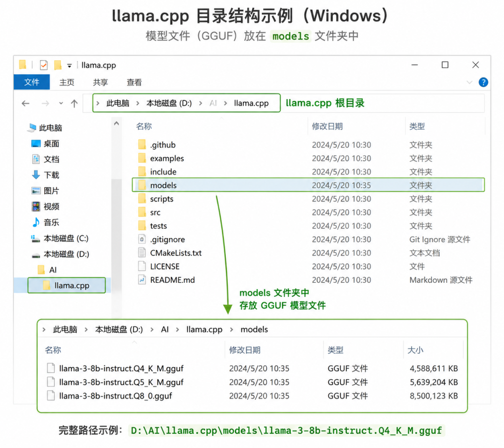Select the models folder icon
Image resolution: width=504 pixels, height=448 pixels.
pyautogui.click(x=142, y=185)
